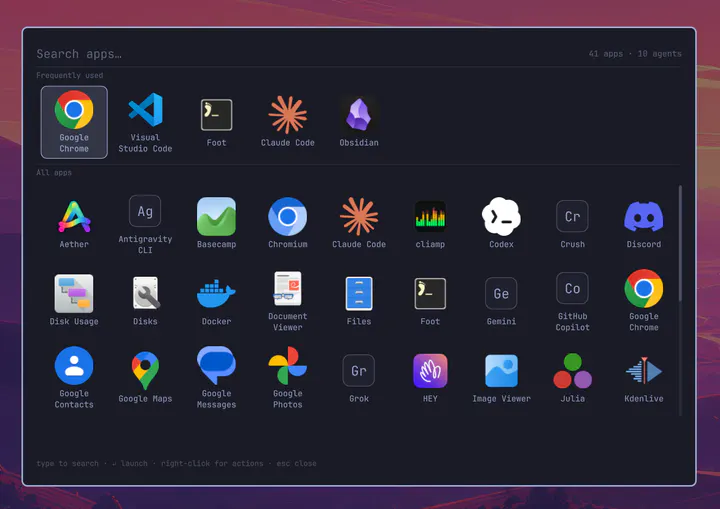This screenshot has height=509, width=720.
Task: Open Google Contacts
Action: [x=74, y=379]
